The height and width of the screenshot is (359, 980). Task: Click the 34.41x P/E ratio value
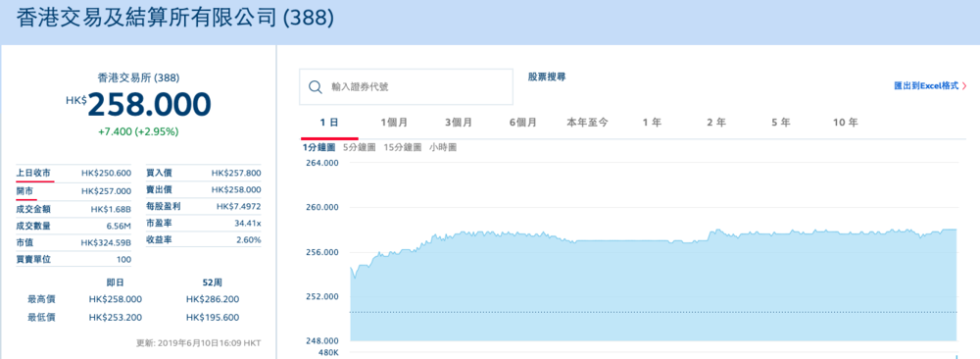point(248,223)
